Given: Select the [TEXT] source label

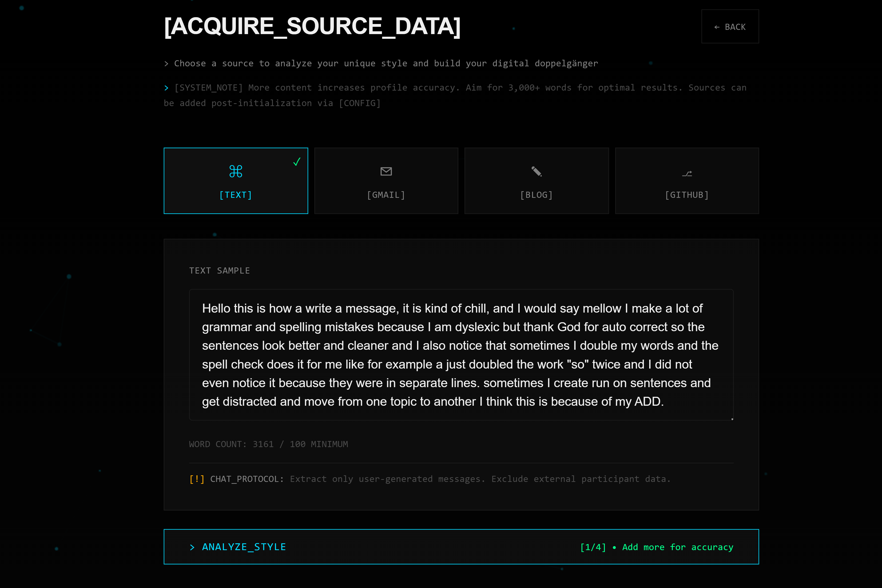Looking at the screenshot, I should pos(235,195).
